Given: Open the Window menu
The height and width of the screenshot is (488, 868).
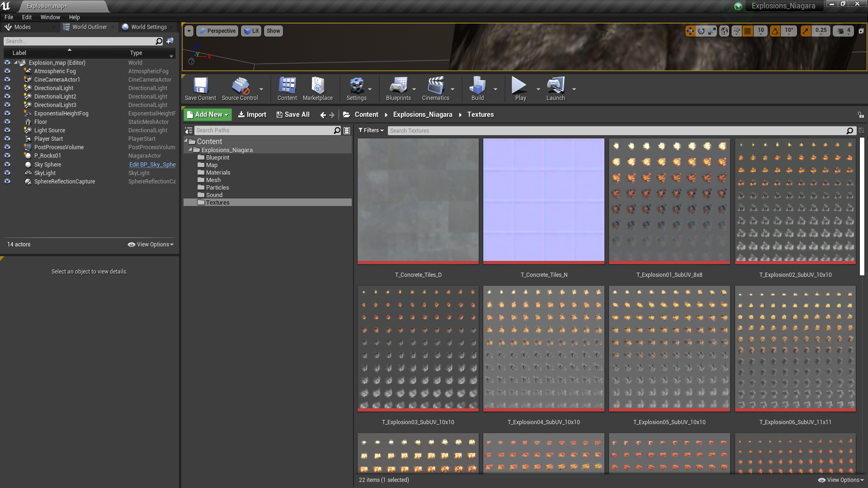Looking at the screenshot, I should pyautogui.click(x=50, y=17).
